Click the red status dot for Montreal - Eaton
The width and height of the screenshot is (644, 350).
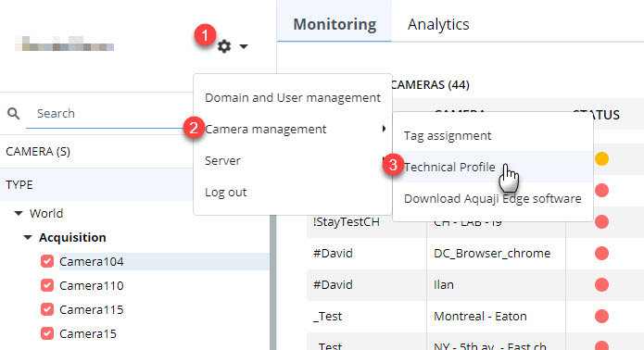pos(601,317)
